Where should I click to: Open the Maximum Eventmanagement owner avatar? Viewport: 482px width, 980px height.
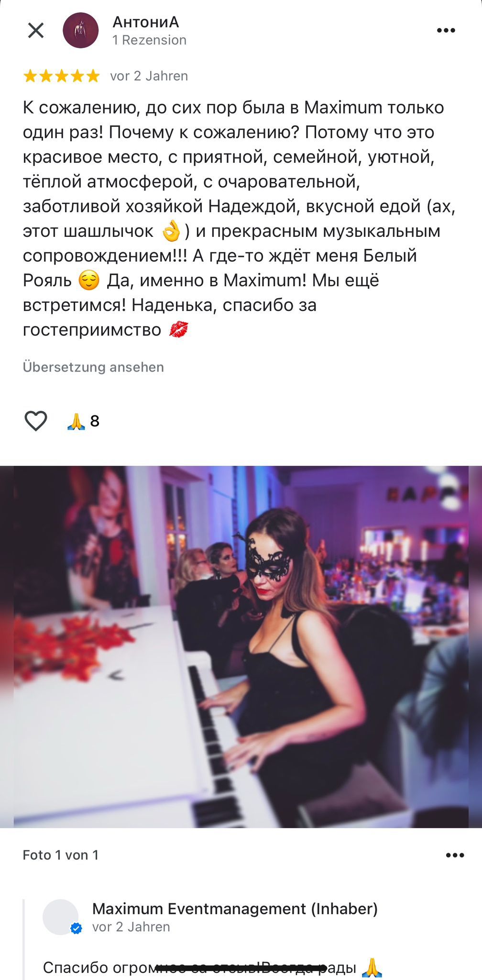coord(61,917)
